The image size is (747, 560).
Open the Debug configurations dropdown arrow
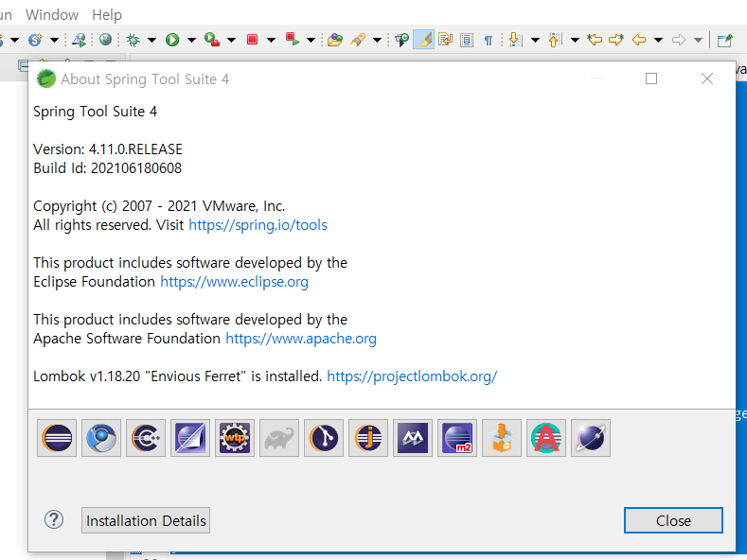click(x=152, y=40)
